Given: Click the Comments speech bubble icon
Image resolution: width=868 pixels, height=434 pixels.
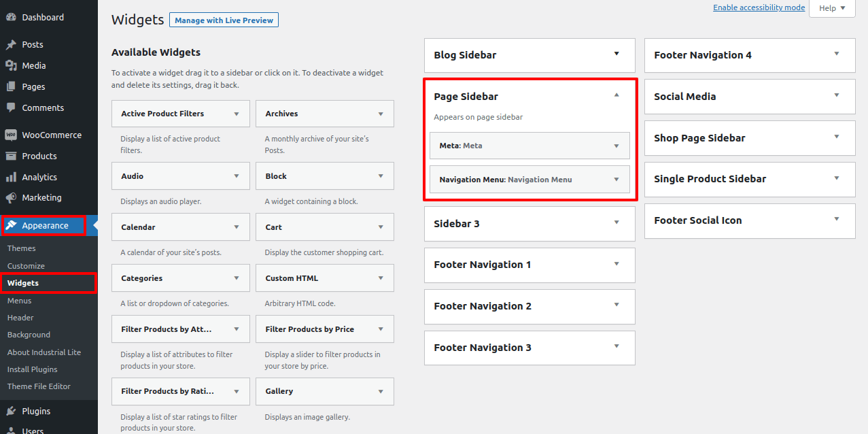Looking at the screenshot, I should click(11, 108).
